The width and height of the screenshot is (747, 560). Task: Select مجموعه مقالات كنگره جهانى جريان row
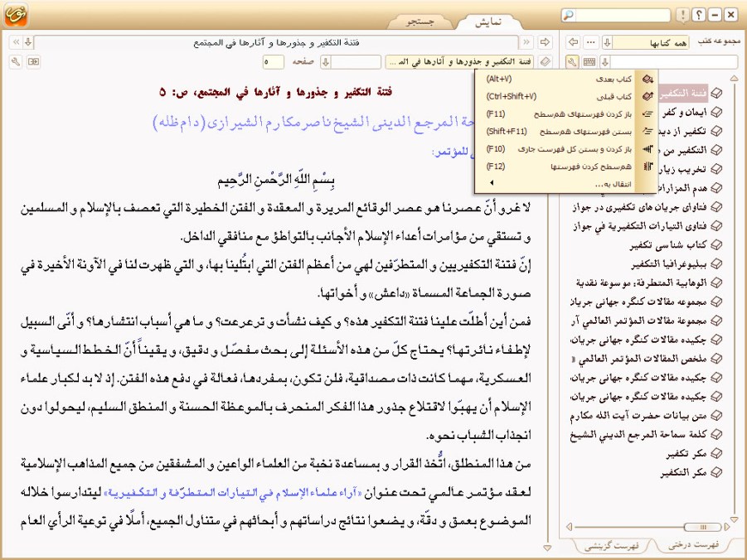pyautogui.click(x=638, y=302)
